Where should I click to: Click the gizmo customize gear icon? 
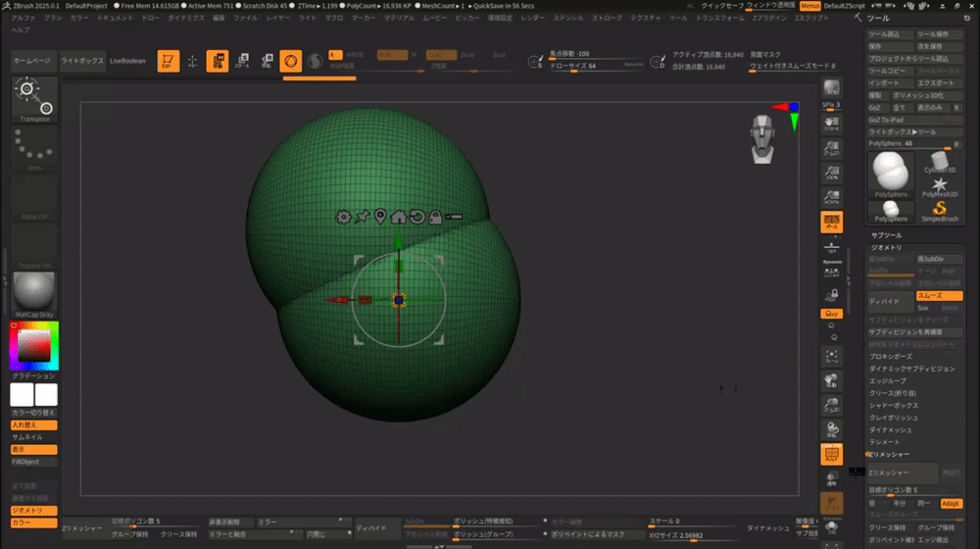343,217
